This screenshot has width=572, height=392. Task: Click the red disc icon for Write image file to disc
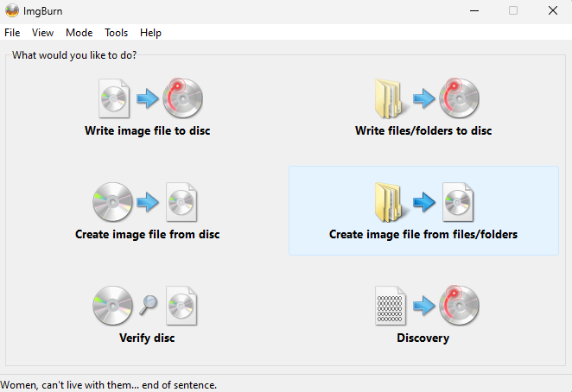coord(182,98)
